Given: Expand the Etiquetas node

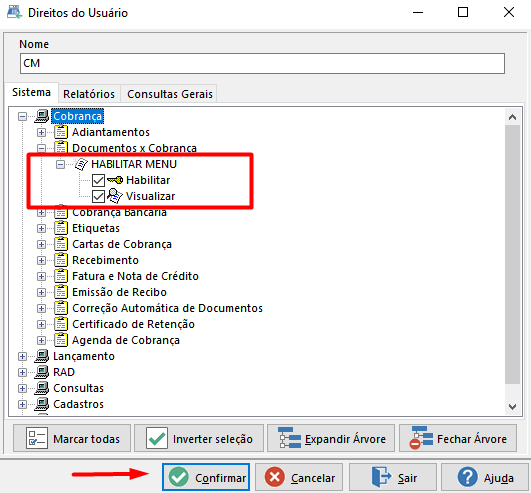Looking at the screenshot, I should pyautogui.click(x=41, y=229).
